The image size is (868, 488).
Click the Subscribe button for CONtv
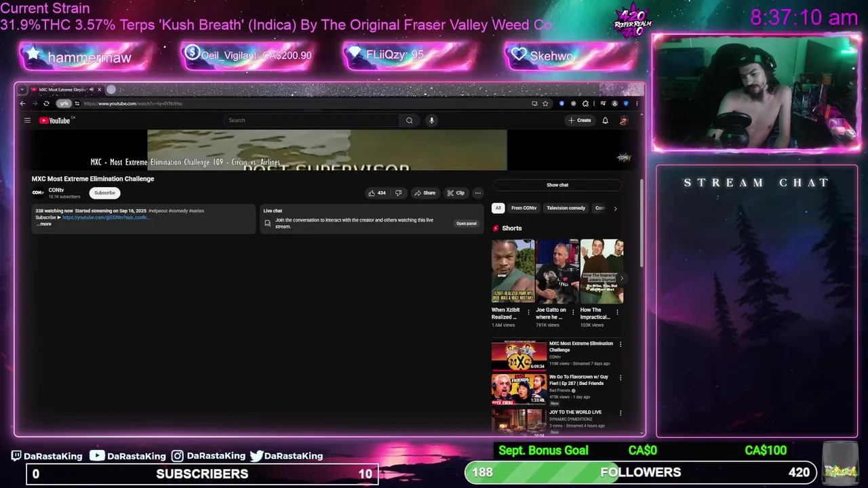click(x=104, y=193)
